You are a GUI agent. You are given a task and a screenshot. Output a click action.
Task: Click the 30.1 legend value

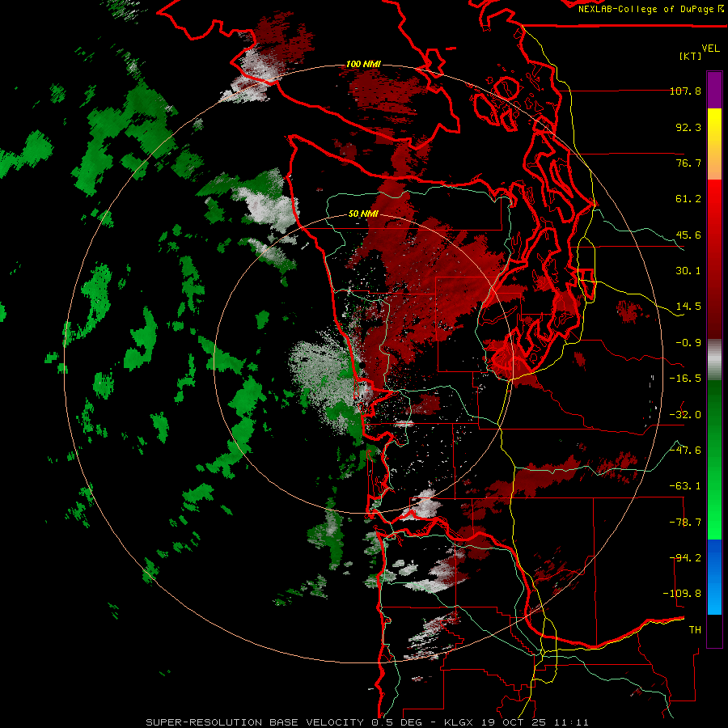tap(688, 271)
